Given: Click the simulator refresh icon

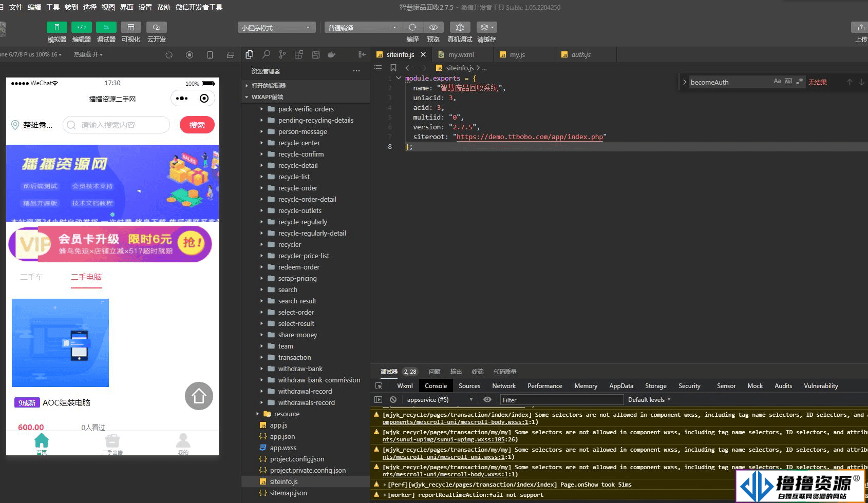Looking at the screenshot, I should point(169,55).
